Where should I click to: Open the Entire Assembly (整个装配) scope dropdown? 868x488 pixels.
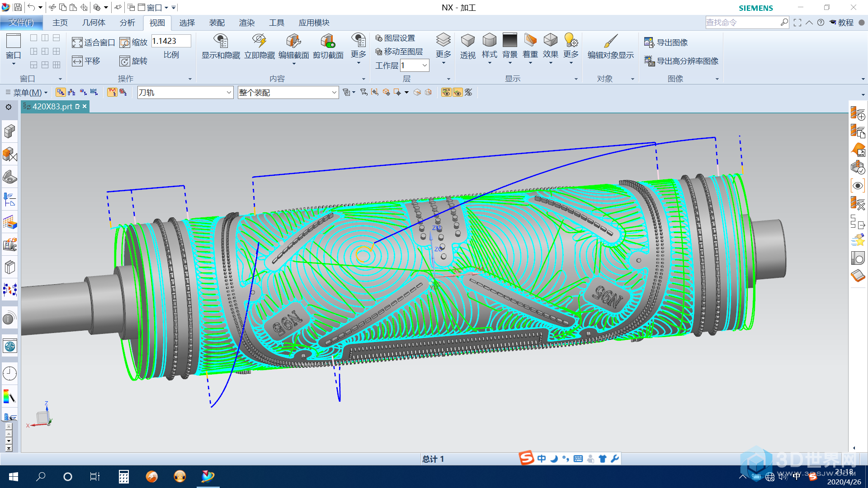[x=288, y=93]
